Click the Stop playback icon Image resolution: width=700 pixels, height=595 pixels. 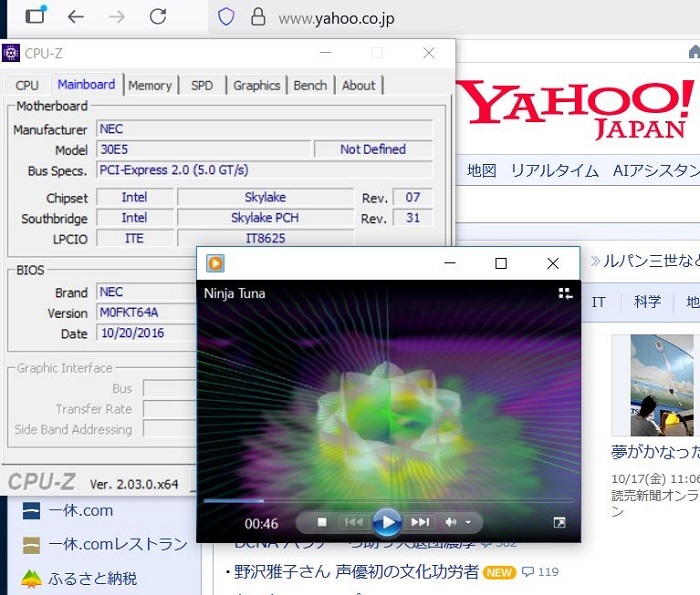point(322,522)
